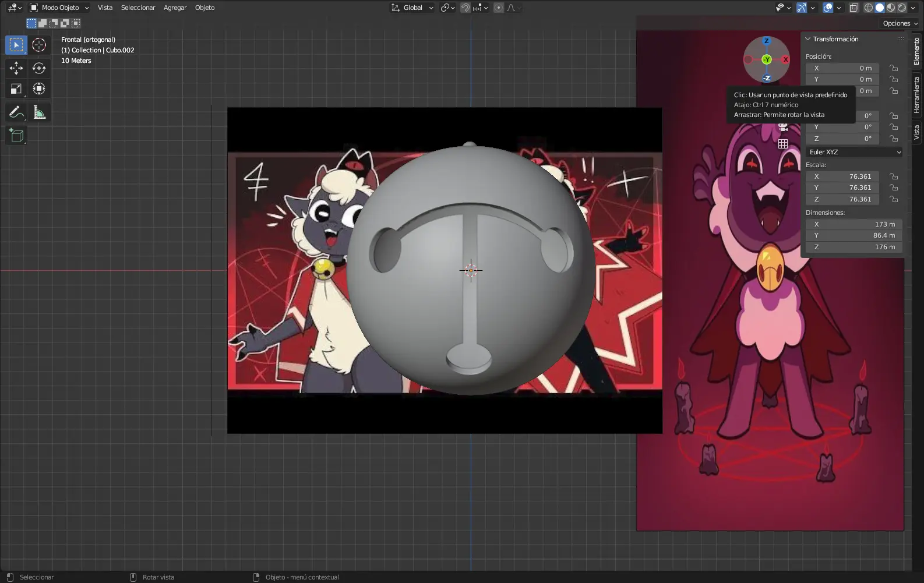Click the green -Y axis on gizmo
Viewport: 924px width, 583px height.
(767, 59)
